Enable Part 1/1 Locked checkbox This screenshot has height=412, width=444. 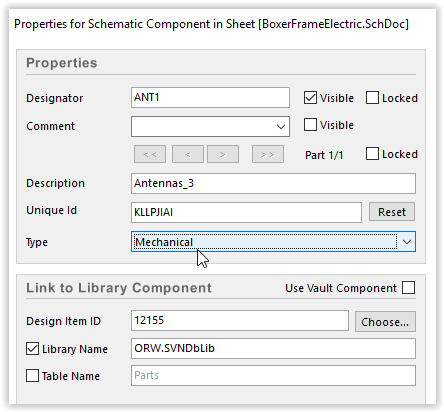(372, 154)
